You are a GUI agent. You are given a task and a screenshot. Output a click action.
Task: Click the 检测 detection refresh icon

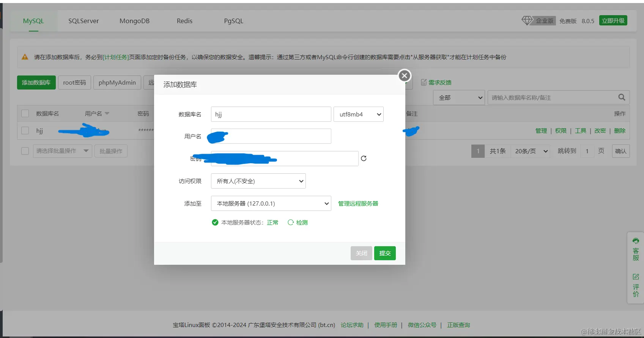click(x=291, y=222)
